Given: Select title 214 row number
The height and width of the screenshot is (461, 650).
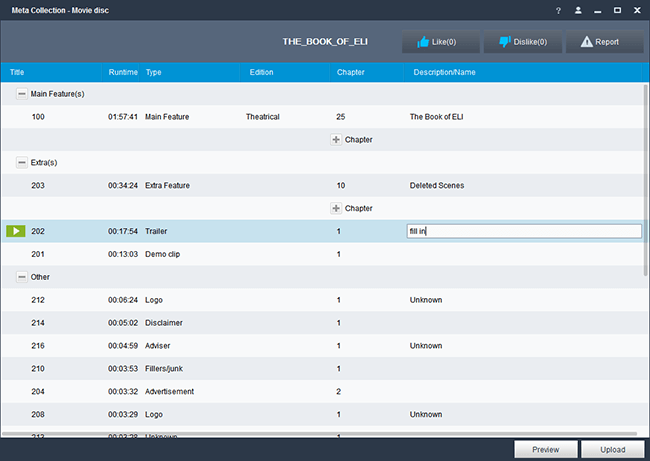Looking at the screenshot, I should click(x=38, y=323).
